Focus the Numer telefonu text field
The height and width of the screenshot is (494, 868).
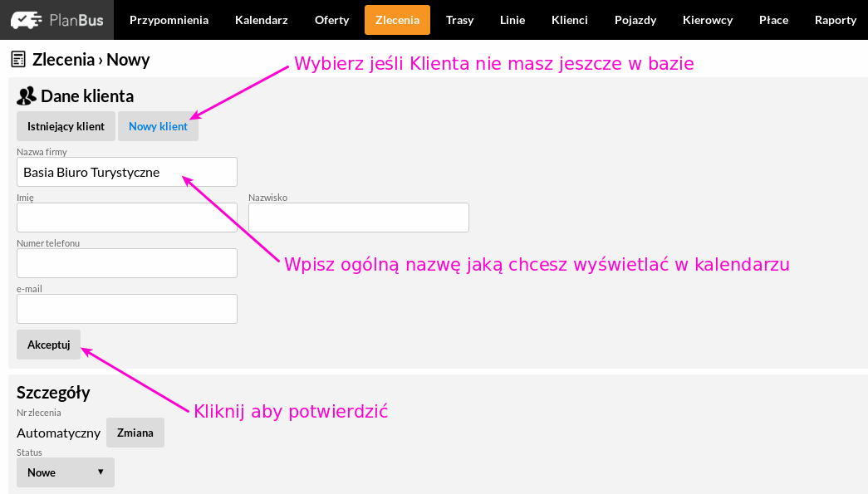[126, 263]
